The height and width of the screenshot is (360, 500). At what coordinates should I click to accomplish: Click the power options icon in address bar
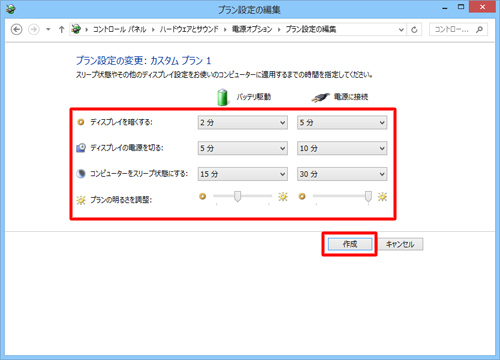coord(76,29)
